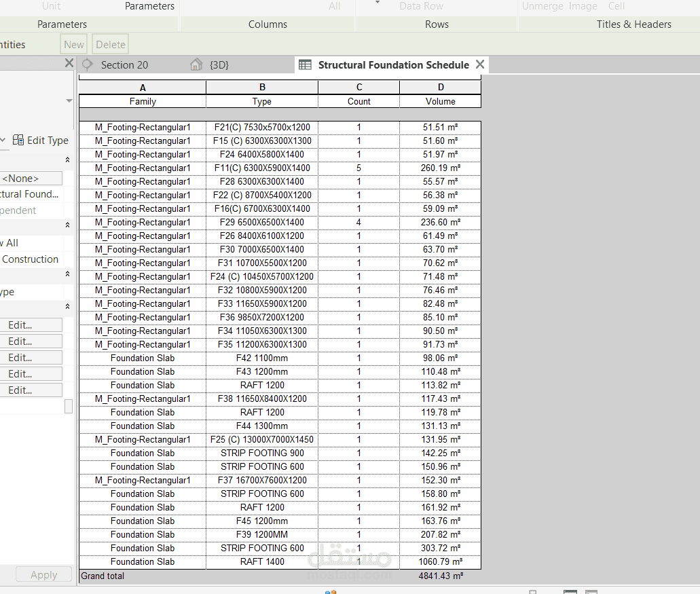Select cell F21(C) 7530x5700x1200
Screen dimensions: 700x594
point(262,128)
